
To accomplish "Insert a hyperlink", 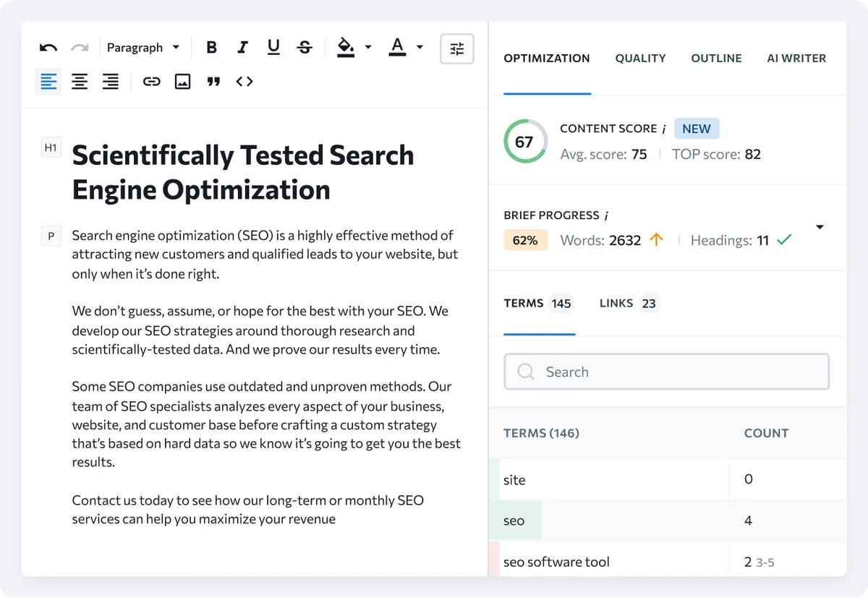I will [x=151, y=81].
